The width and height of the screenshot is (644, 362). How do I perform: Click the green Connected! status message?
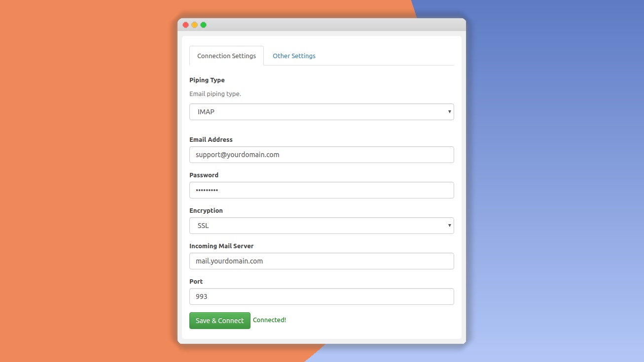coord(269,320)
